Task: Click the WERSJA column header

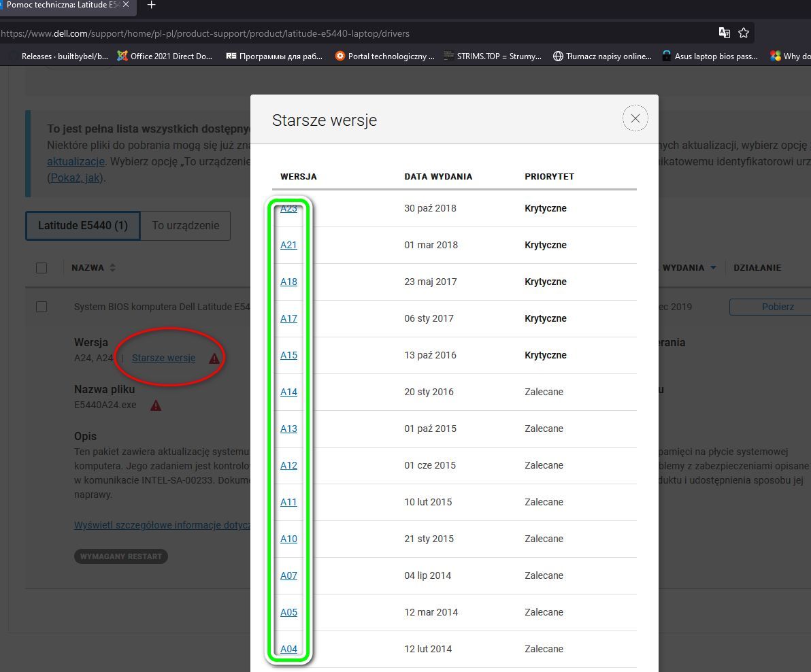Action: pyautogui.click(x=299, y=176)
